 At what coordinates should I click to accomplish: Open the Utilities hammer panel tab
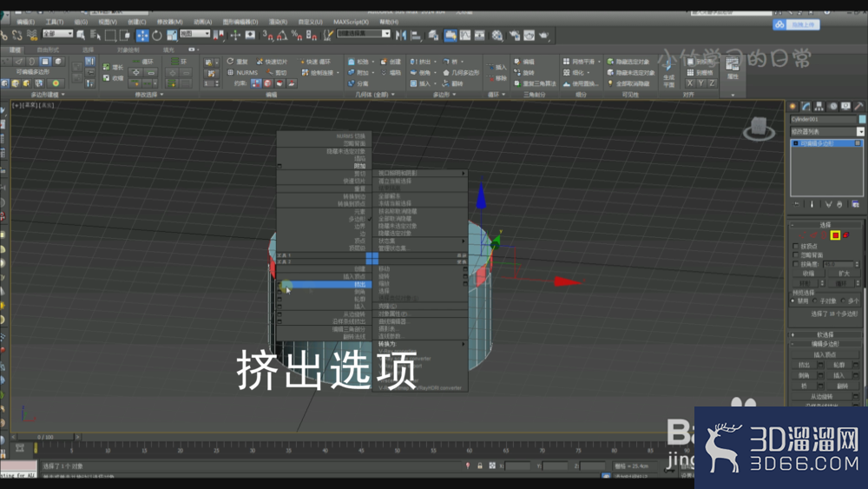click(x=858, y=106)
